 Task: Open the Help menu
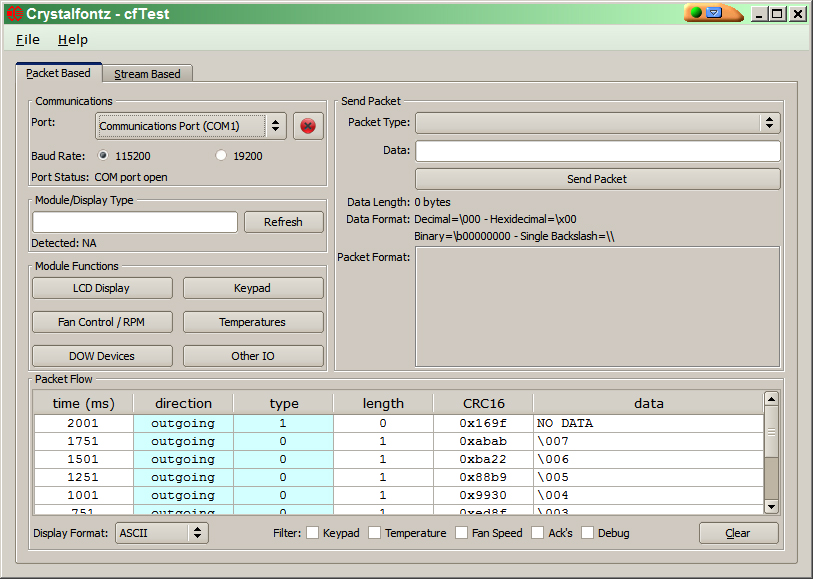[x=73, y=39]
